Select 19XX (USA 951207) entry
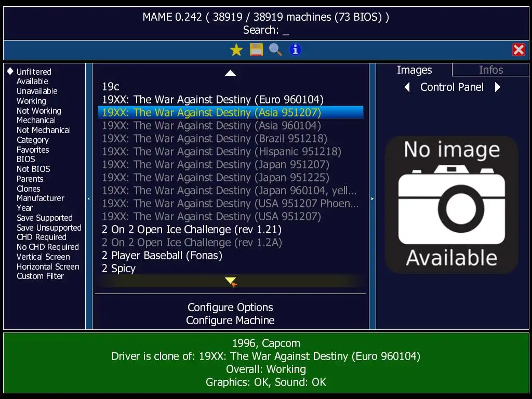Screen dimensions: 532x399 click(x=230, y=217)
